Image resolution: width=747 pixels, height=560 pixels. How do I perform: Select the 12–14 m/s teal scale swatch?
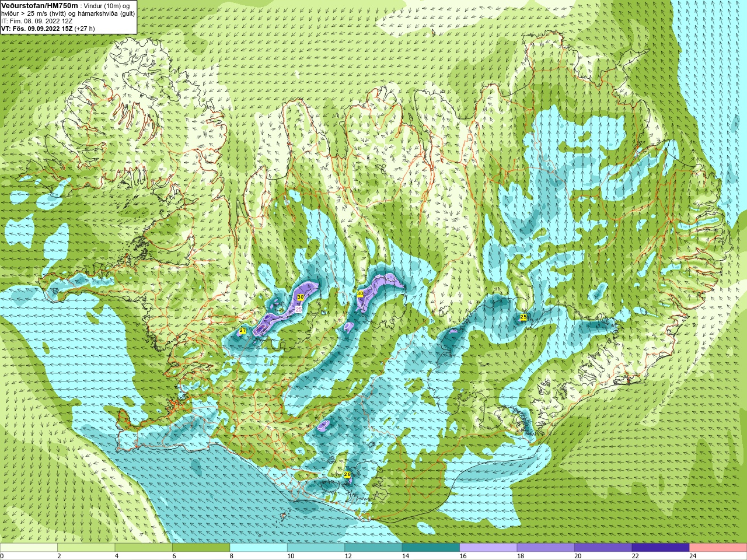[373, 548]
